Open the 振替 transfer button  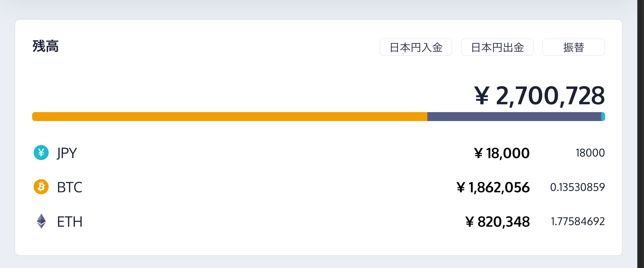coord(574,47)
